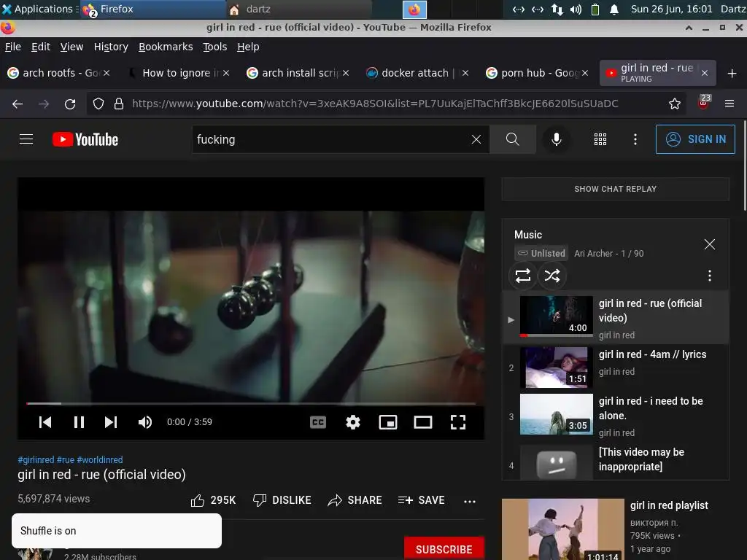Open the Firefox application menu

729,104
